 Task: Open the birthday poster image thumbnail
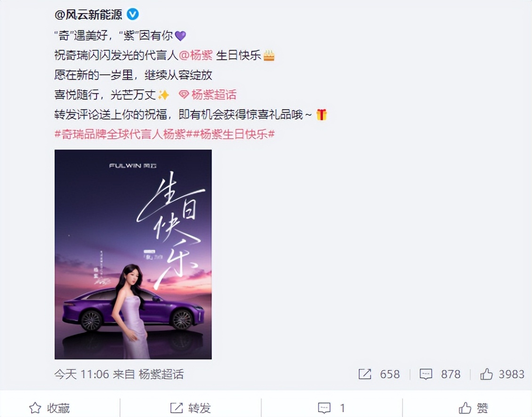[x=133, y=255]
